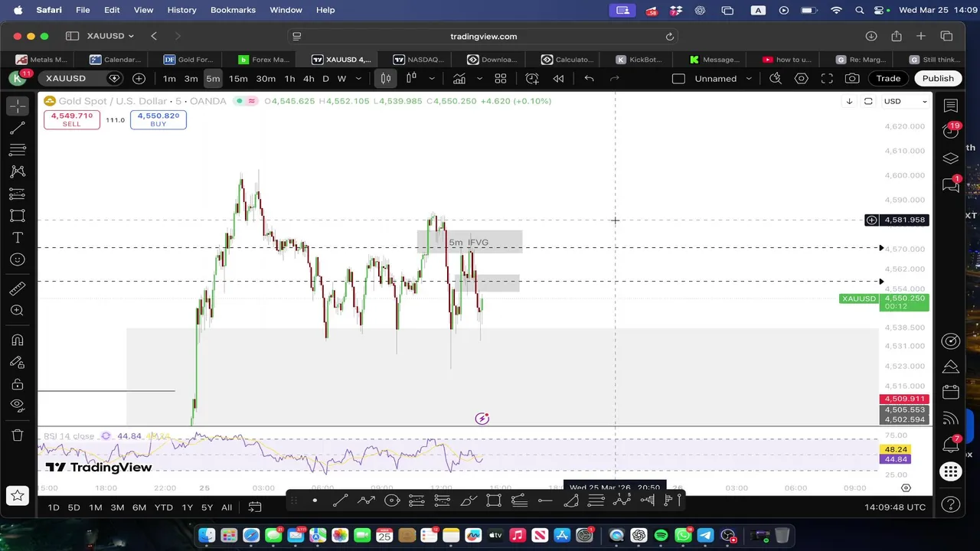Image resolution: width=980 pixels, height=551 pixels.
Task: Open the go to date calendar icon
Action: (x=255, y=507)
